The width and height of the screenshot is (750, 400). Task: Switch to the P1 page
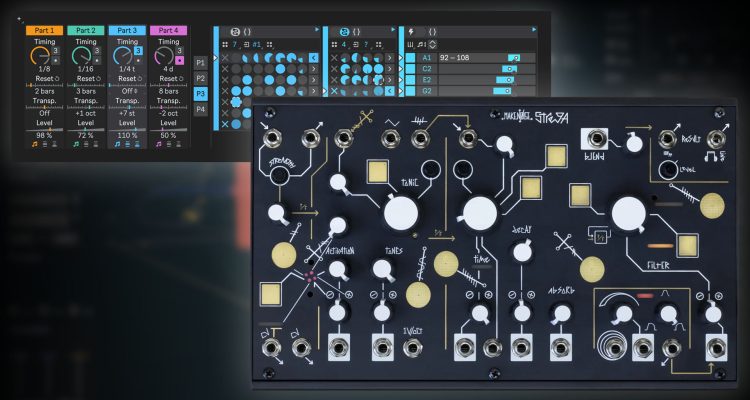[x=200, y=63]
